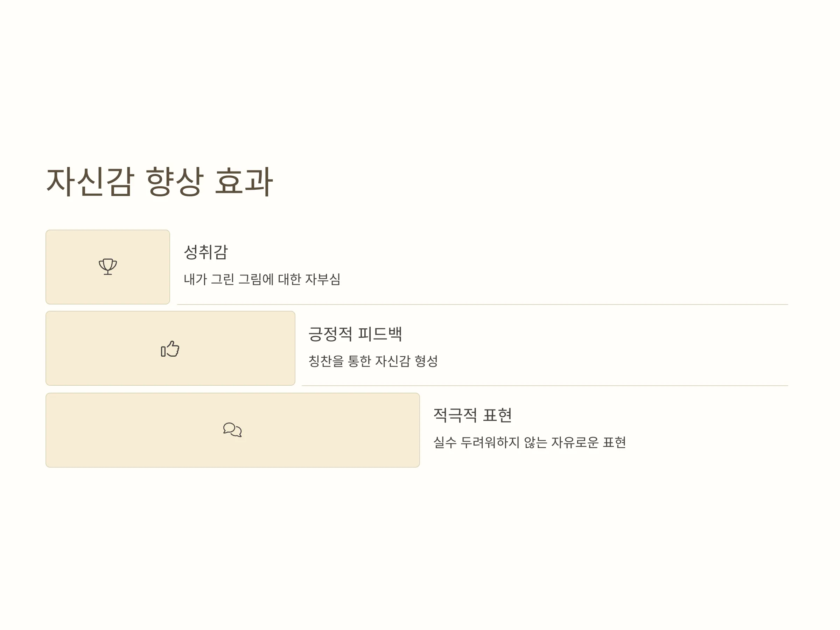
Task: Select the slide title 자신감 향상 효과
Action: 160,182
